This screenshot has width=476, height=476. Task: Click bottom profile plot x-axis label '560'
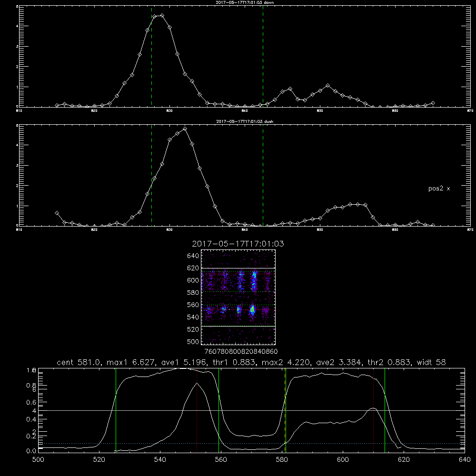point(221,460)
